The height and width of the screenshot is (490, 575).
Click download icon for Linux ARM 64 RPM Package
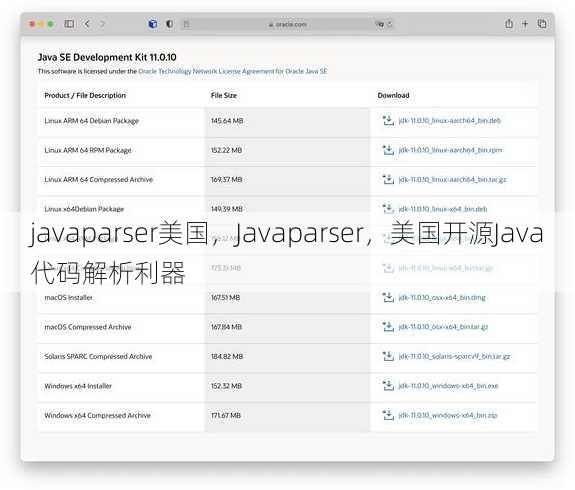(x=388, y=150)
